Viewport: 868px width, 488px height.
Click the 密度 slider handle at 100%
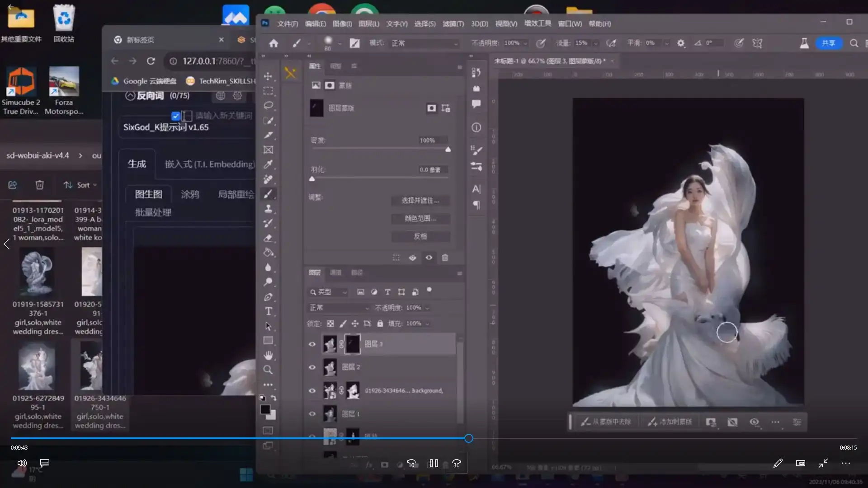pyautogui.click(x=448, y=149)
